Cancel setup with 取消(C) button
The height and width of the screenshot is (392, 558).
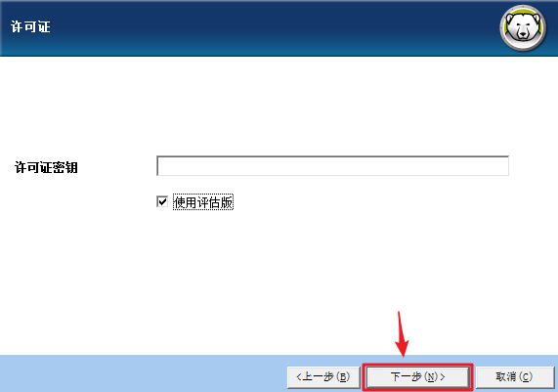pyautogui.click(x=514, y=376)
